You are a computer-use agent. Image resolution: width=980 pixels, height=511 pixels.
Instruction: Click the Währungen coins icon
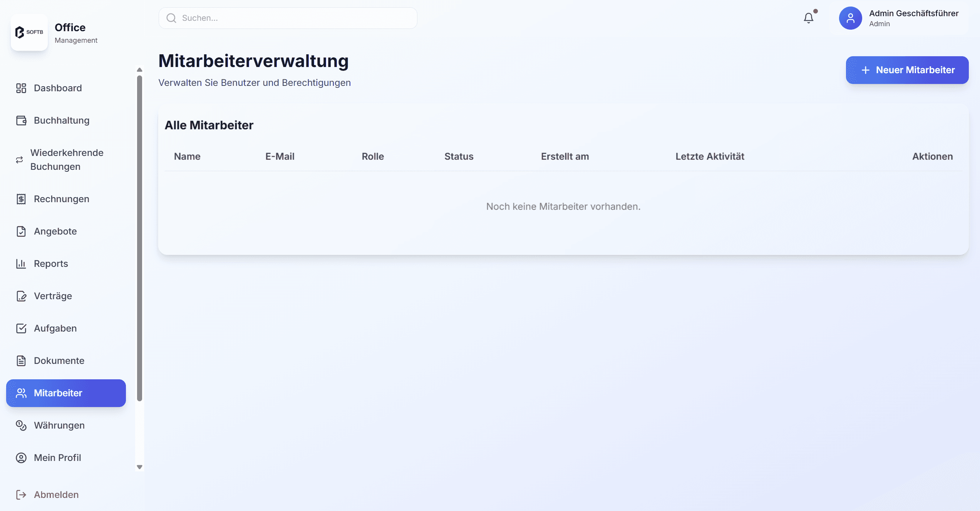[x=21, y=426]
